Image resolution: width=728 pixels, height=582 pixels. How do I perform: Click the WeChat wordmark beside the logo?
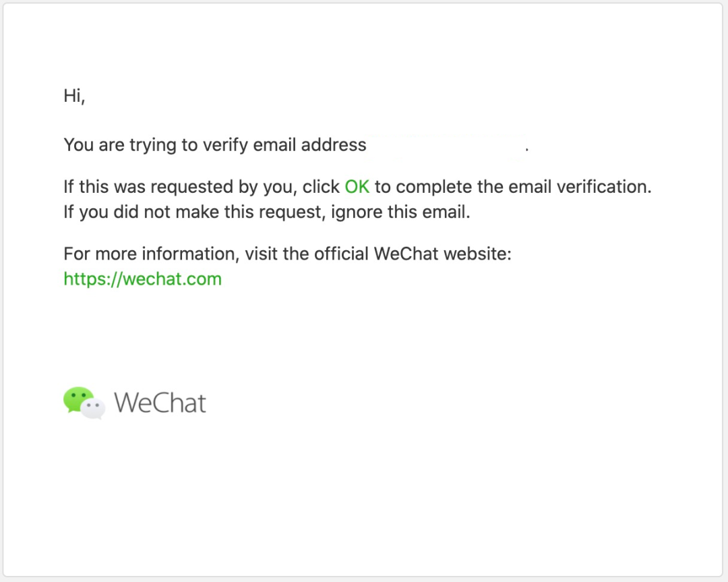click(160, 403)
